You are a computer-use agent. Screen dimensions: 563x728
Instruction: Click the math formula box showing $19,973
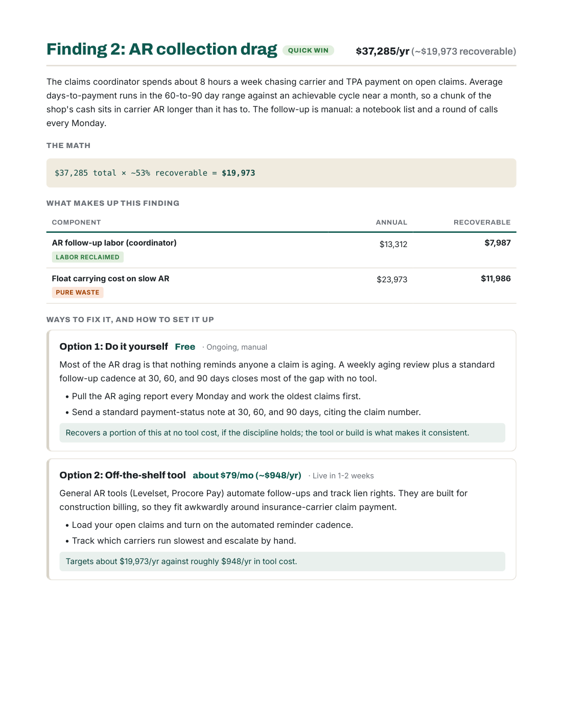[281, 173]
